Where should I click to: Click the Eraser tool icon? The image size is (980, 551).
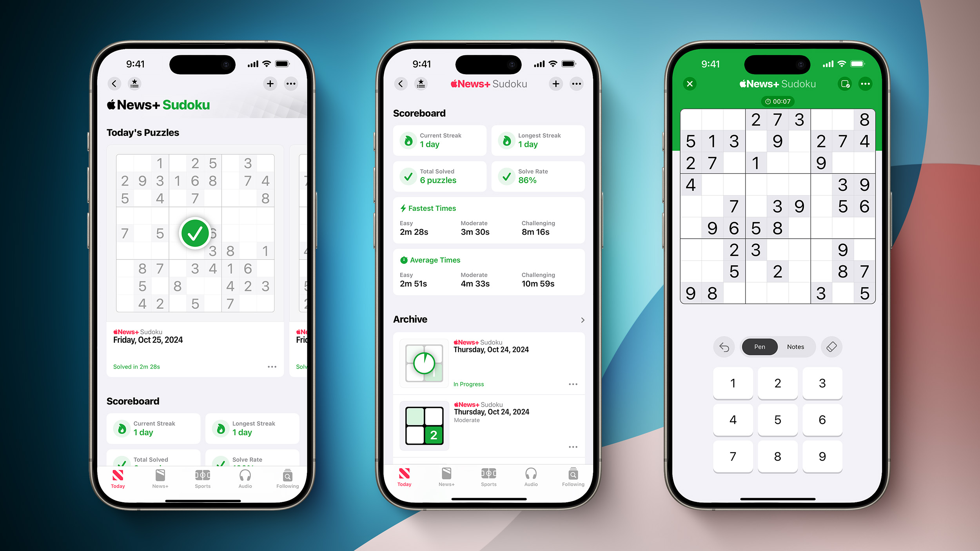pyautogui.click(x=833, y=346)
